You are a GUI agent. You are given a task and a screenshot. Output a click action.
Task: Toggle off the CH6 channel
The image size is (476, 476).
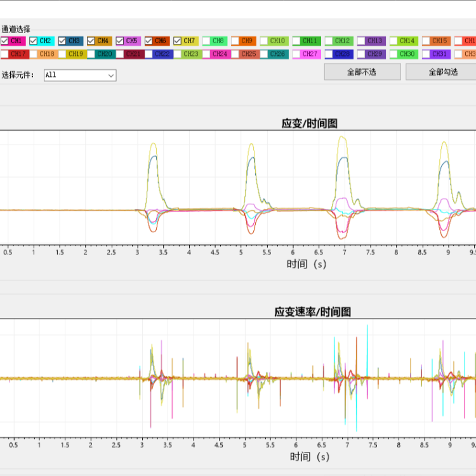point(149,41)
